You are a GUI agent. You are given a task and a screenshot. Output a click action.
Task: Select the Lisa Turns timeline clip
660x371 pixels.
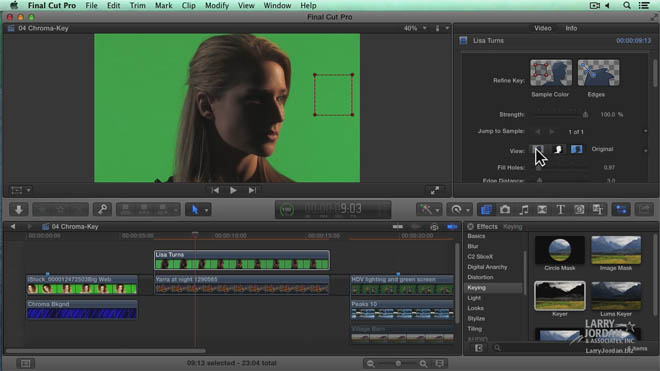click(x=242, y=260)
